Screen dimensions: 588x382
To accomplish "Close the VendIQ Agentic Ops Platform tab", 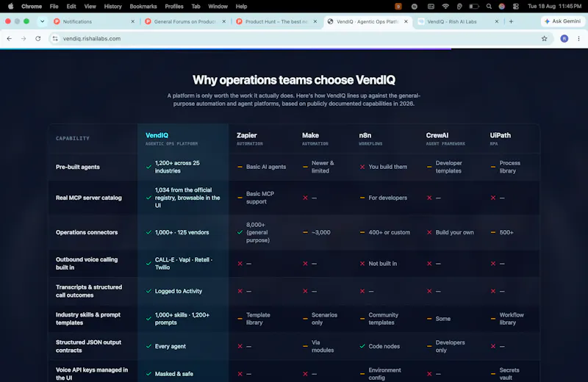I will click(406, 21).
